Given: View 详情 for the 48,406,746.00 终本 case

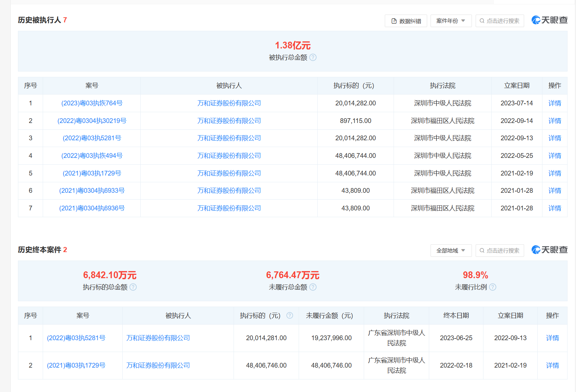Looking at the screenshot, I should coord(552,366).
